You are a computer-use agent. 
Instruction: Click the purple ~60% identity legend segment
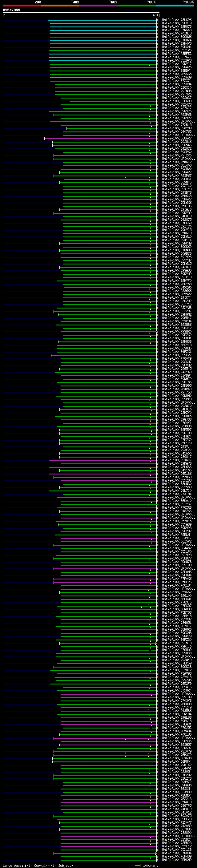click(99, 6)
